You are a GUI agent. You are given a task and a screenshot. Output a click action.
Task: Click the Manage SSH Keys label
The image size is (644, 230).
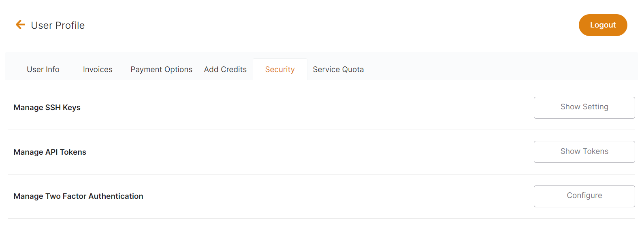click(x=47, y=108)
